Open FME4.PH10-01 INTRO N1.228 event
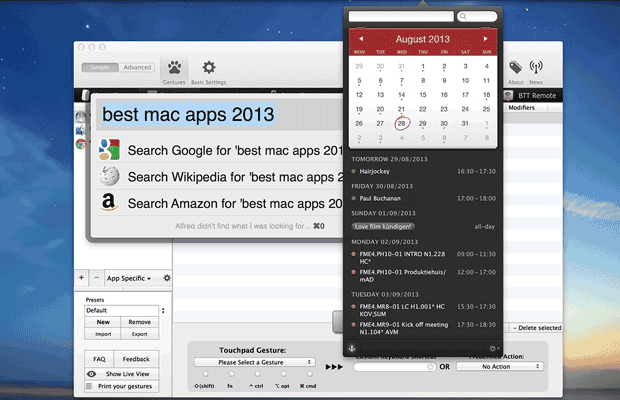The width and height of the screenshot is (620, 400). point(423,258)
